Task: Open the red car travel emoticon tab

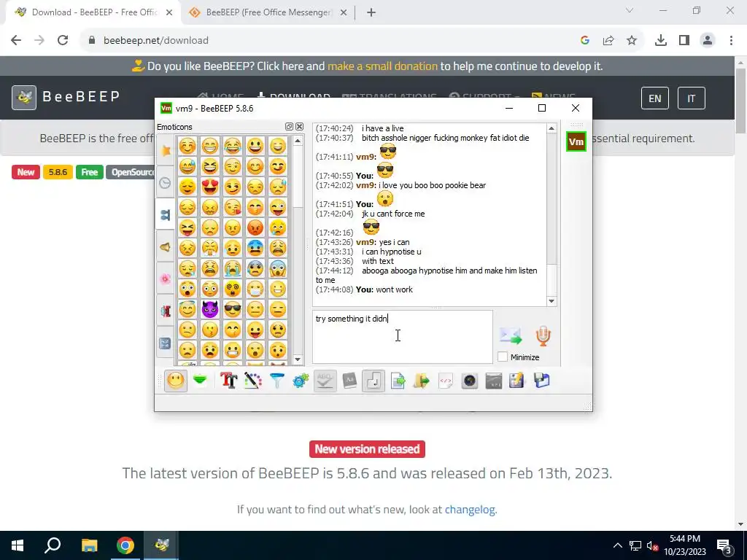Action: click(166, 311)
